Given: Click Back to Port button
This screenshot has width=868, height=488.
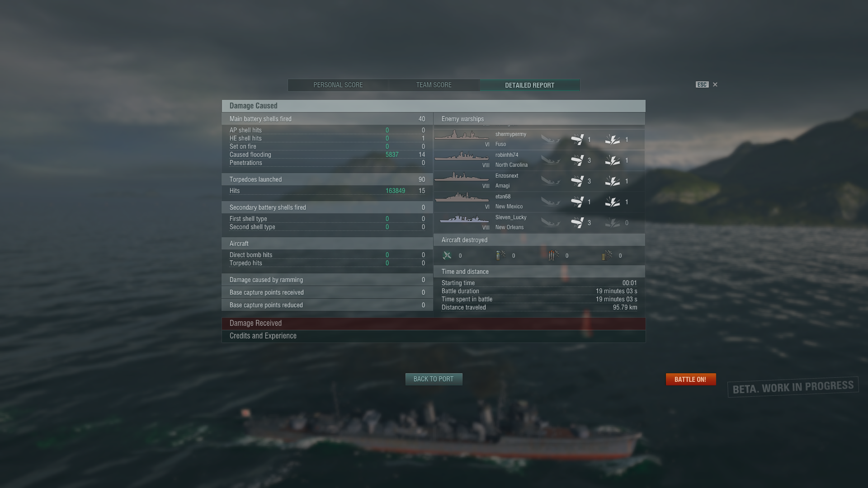Looking at the screenshot, I should coord(434,379).
